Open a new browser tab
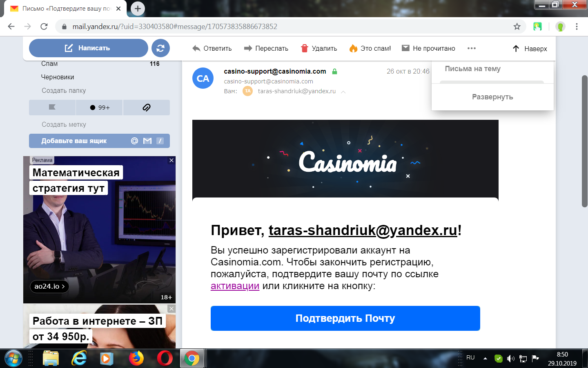Screen dimensions: 588x368 pyautogui.click(x=138, y=8)
